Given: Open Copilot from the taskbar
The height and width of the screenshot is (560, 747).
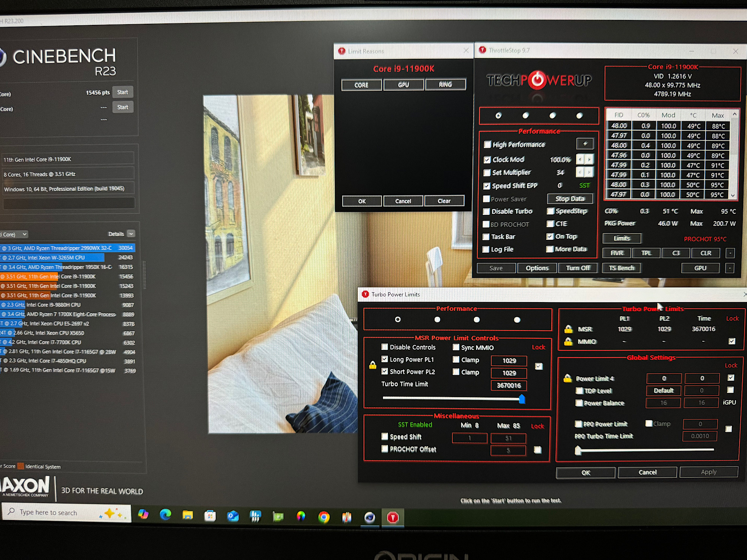Looking at the screenshot, I should tap(143, 514).
